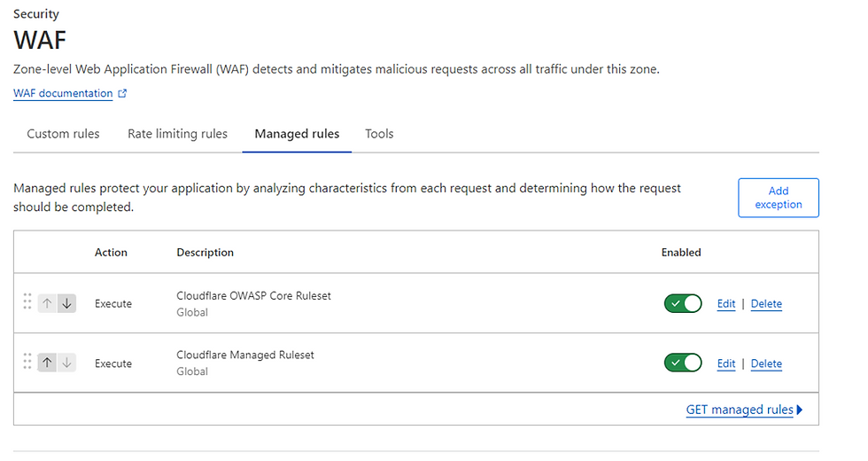Move Cloudflare Managed Ruleset up with arrow
Viewport: 868px width, 461px height.
tap(47, 363)
